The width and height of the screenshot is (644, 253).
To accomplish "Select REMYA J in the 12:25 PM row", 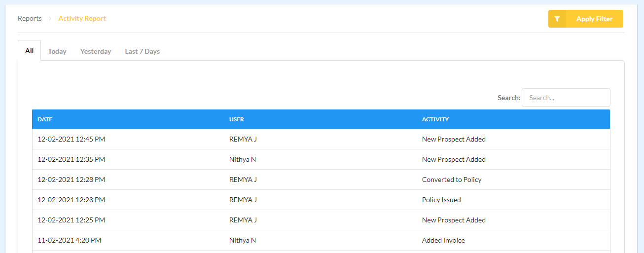I will click(x=243, y=220).
